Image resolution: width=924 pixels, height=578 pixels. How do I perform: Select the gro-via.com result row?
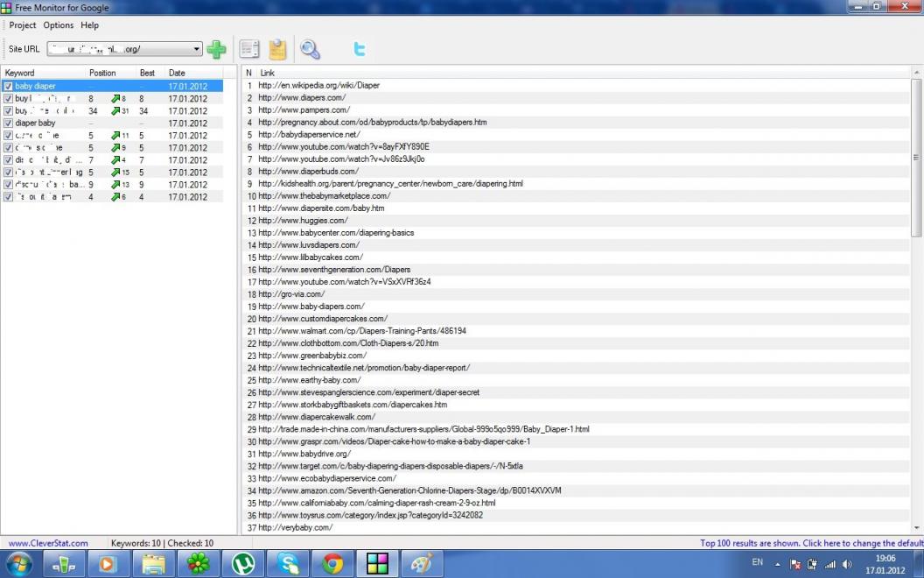tap(577, 294)
